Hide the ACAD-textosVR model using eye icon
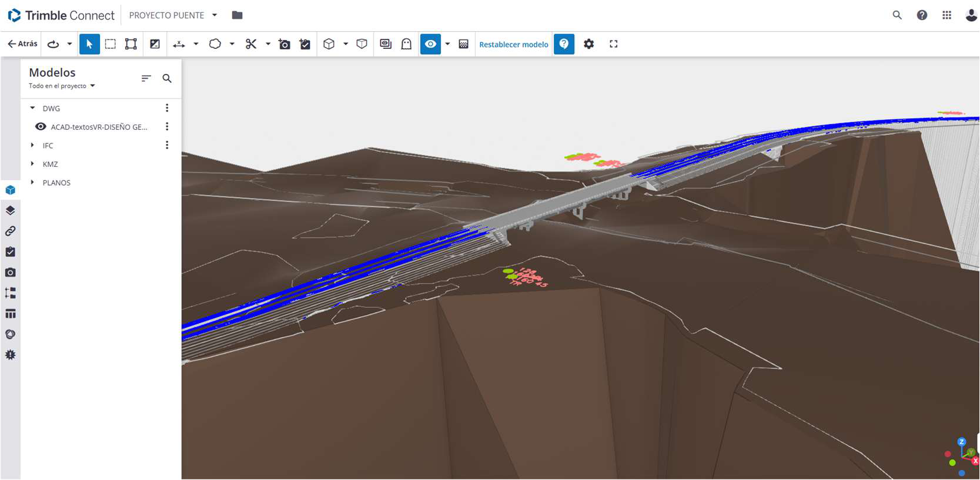Image resolution: width=980 pixels, height=480 pixels. [41, 127]
